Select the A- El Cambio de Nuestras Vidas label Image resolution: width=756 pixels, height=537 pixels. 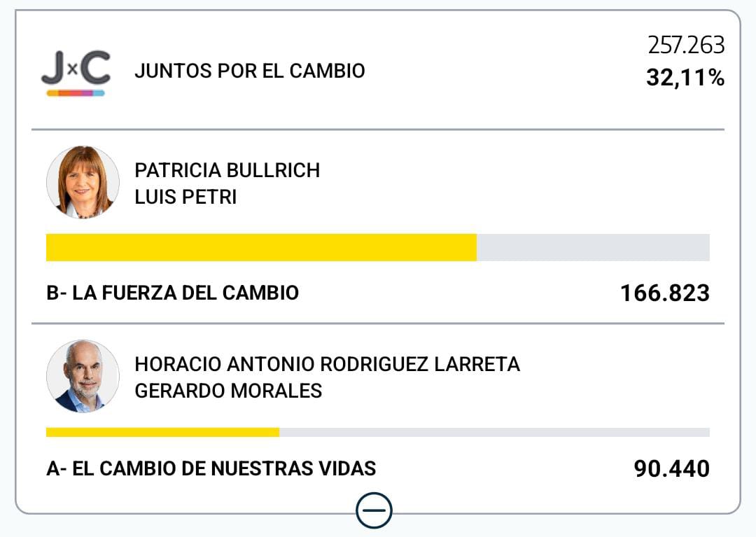click(211, 468)
